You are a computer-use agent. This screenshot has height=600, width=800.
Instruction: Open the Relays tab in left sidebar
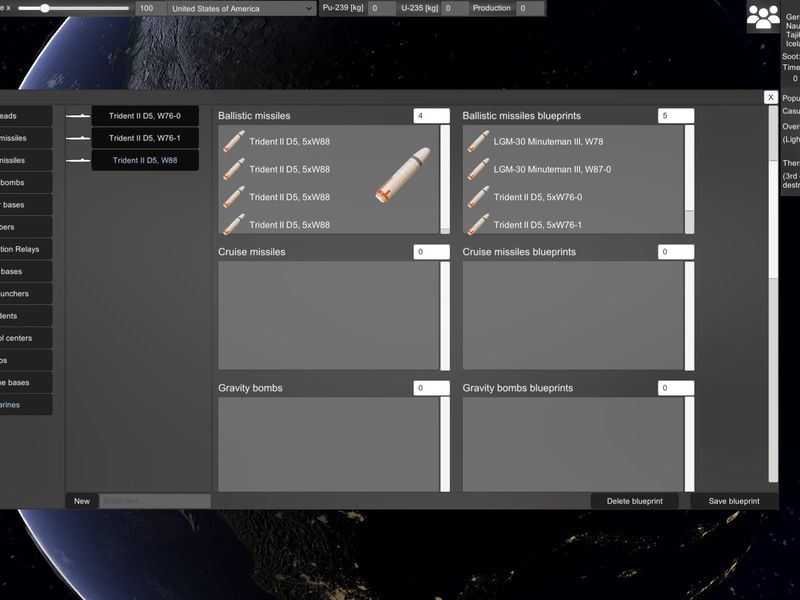click(26, 249)
